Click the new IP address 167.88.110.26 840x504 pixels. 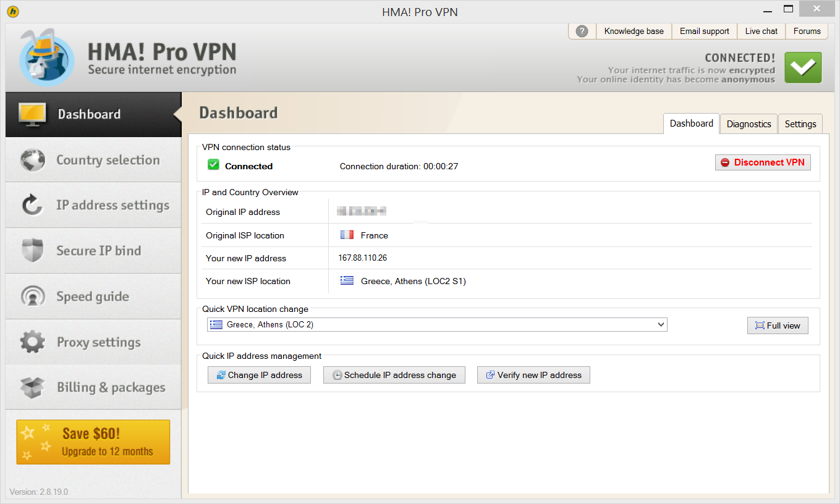[363, 258]
